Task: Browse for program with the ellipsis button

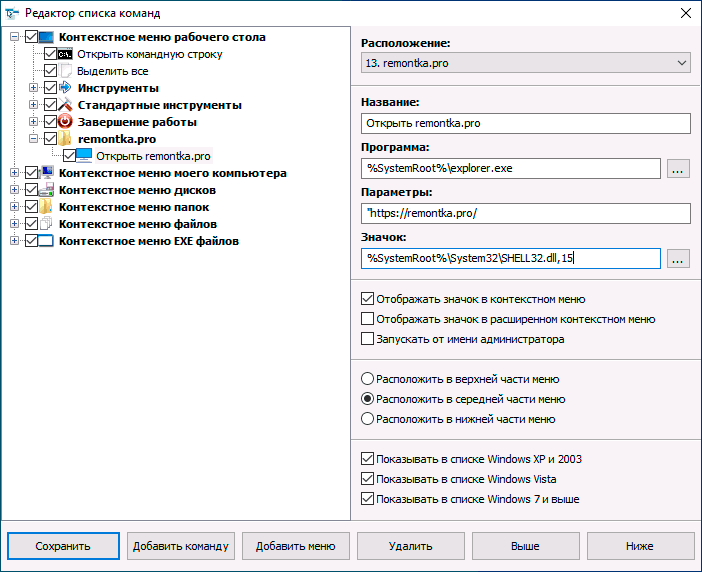Action: [678, 169]
